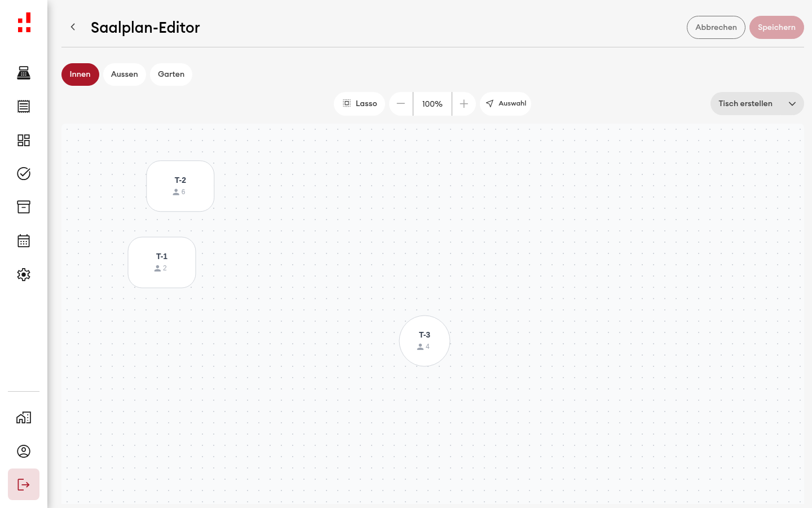Select round table T-3
This screenshot has width=812, height=508.
coord(425,341)
